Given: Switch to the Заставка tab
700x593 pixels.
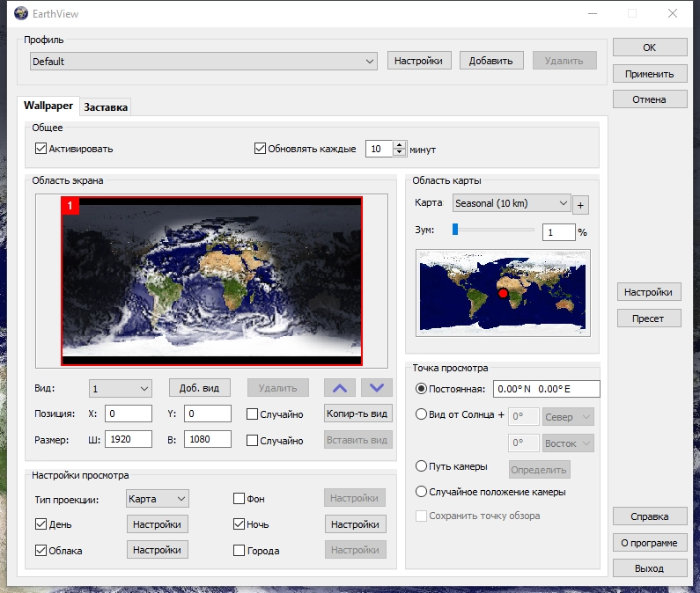Looking at the screenshot, I should pyautogui.click(x=106, y=107).
